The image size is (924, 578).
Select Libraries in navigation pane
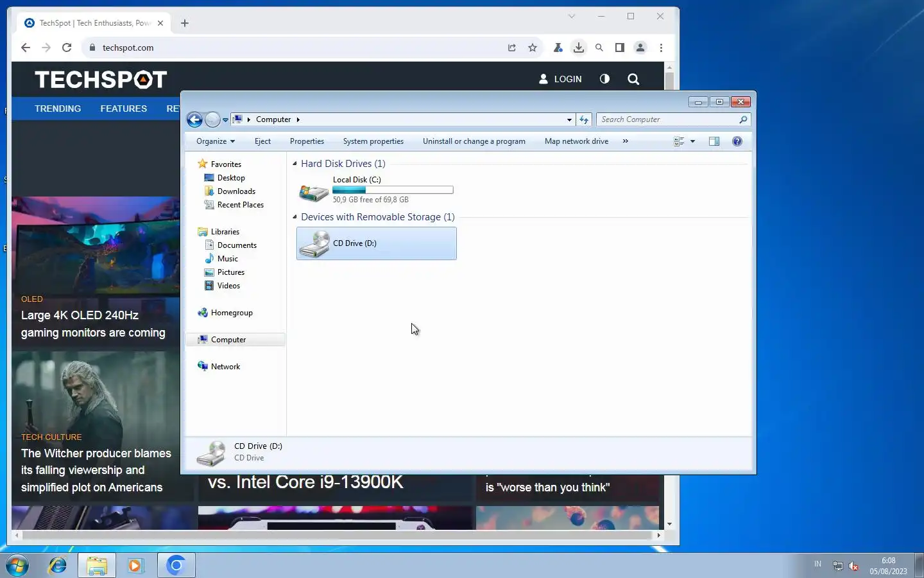point(225,232)
